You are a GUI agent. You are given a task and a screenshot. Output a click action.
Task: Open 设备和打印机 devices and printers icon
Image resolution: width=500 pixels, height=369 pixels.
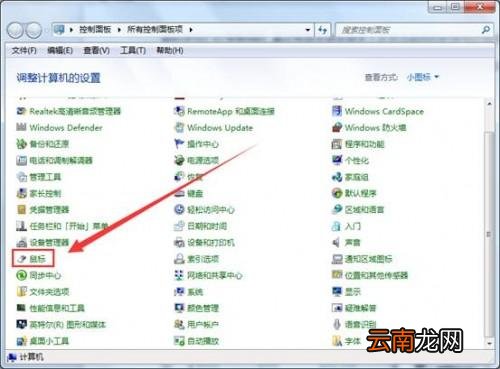pos(179,242)
